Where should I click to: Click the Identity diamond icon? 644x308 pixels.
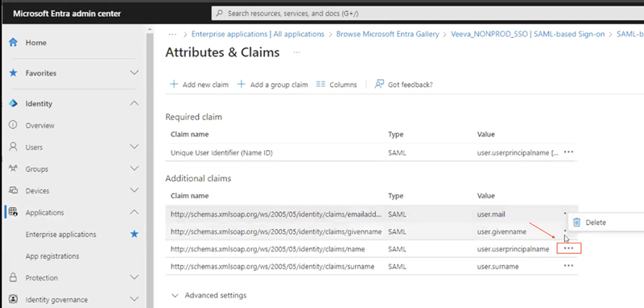tap(13, 103)
